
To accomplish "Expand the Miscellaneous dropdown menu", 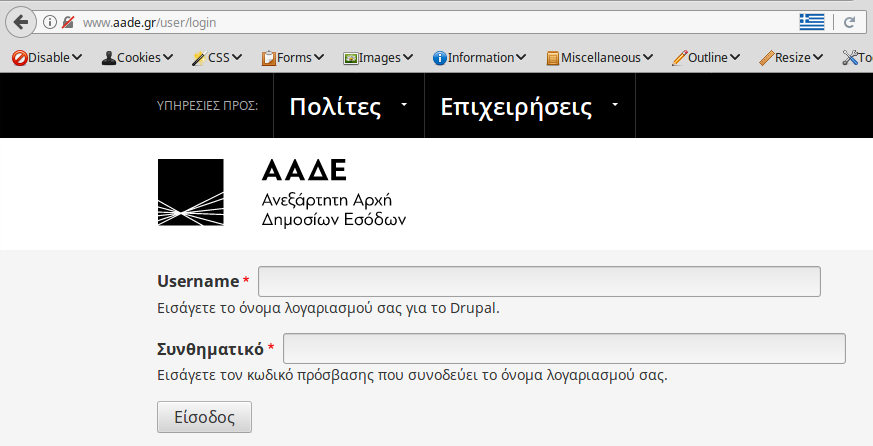I will coord(648,57).
